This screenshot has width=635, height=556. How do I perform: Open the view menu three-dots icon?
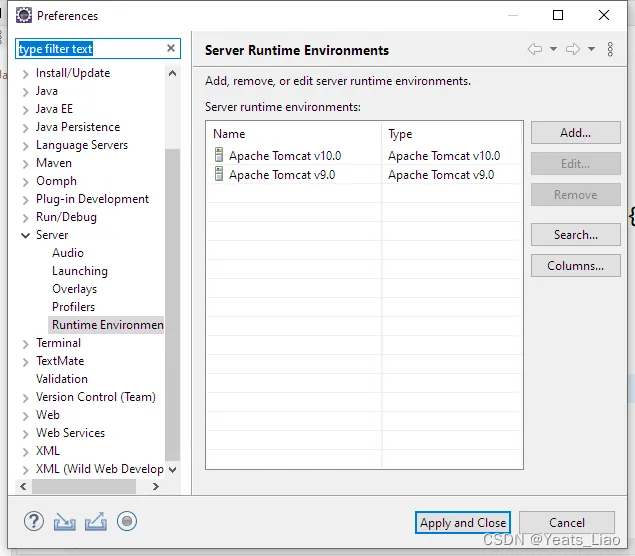click(610, 49)
